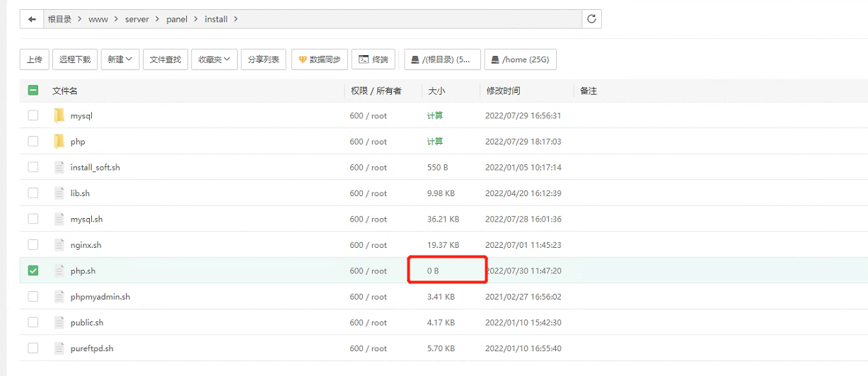Click the public.sh file icon
868x376 pixels.
click(x=59, y=322)
